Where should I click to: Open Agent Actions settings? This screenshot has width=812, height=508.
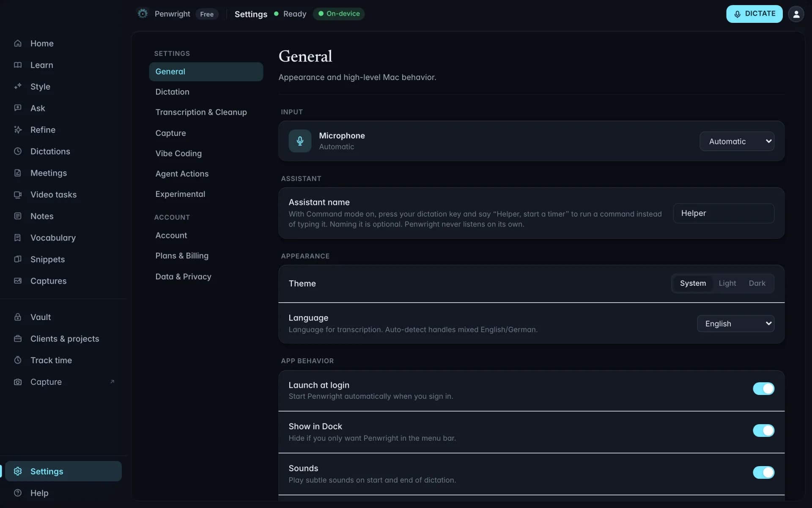(x=206, y=174)
